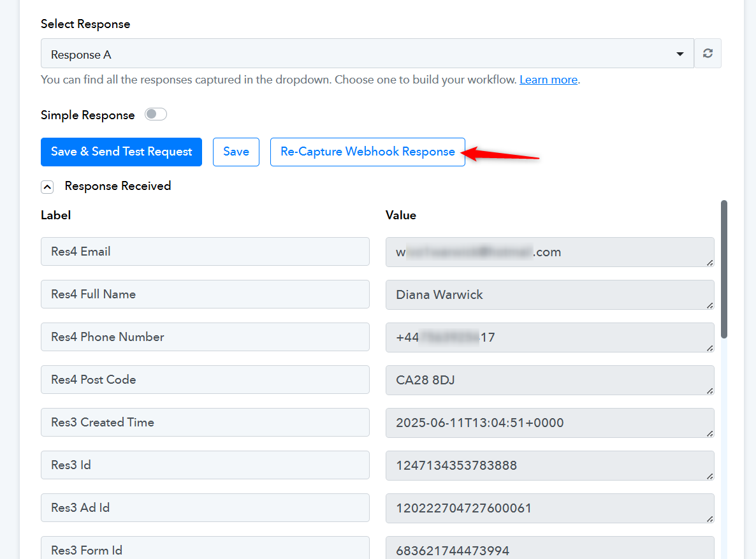
Task: Select the Response A combo box
Action: (x=367, y=53)
